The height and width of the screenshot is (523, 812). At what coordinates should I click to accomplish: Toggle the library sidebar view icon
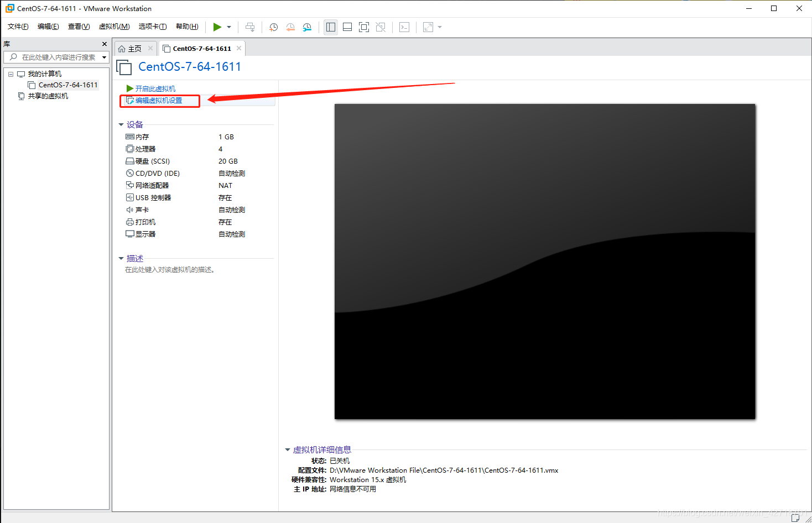[x=331, y=27]
